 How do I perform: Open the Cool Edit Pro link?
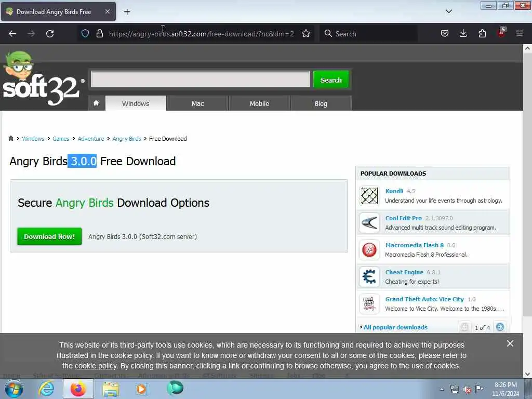pos(403,218)
